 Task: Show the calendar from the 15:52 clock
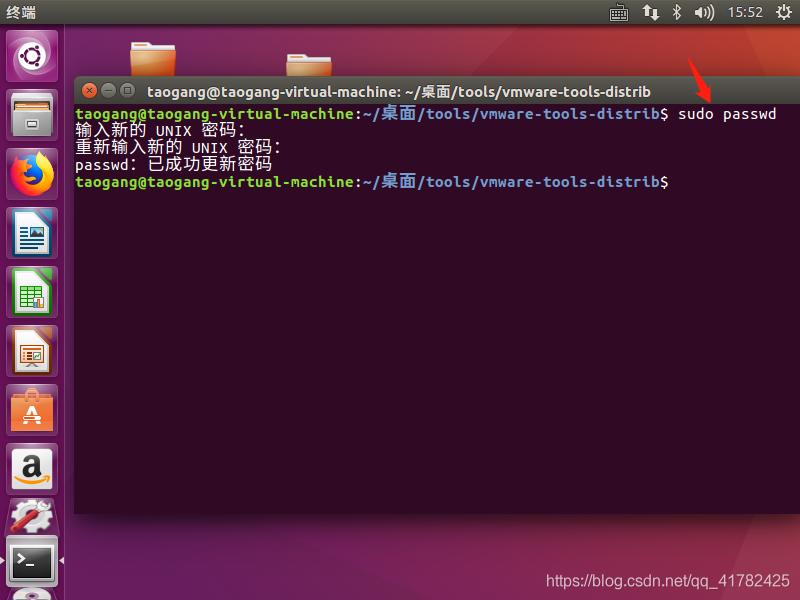[745, 12]
